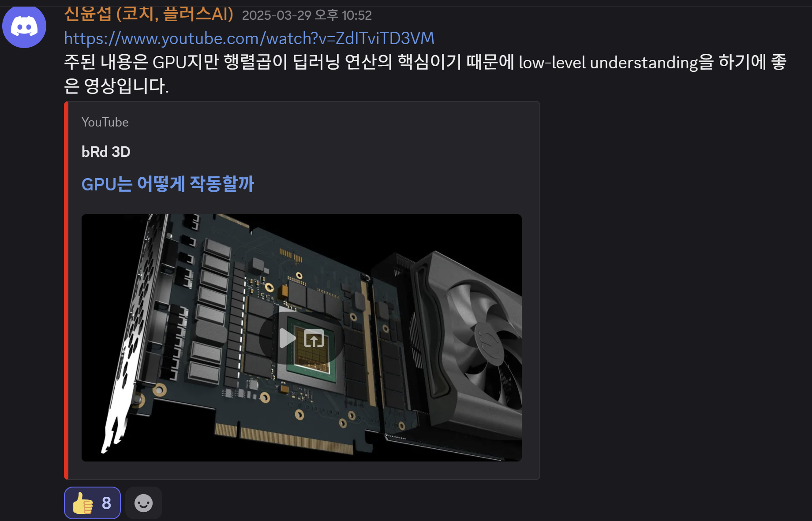Image resolution: width=812 pixels, height=521 pixels.
Task: Open the GPU는 어떻게 작동할까 video title
Action: [168, 184]
